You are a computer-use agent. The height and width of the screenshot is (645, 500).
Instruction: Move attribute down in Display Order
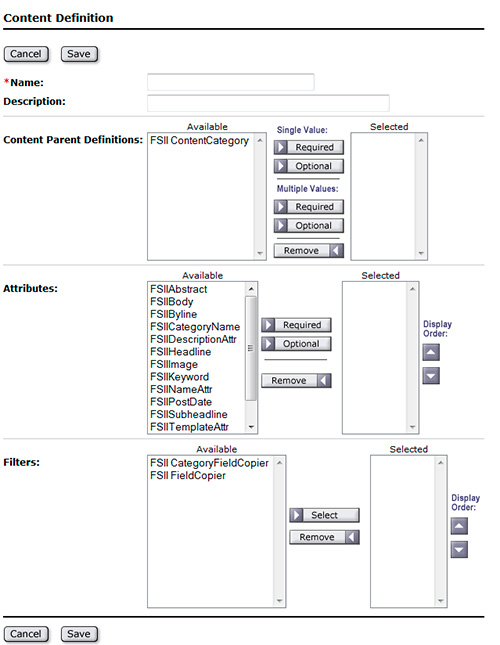431,376
